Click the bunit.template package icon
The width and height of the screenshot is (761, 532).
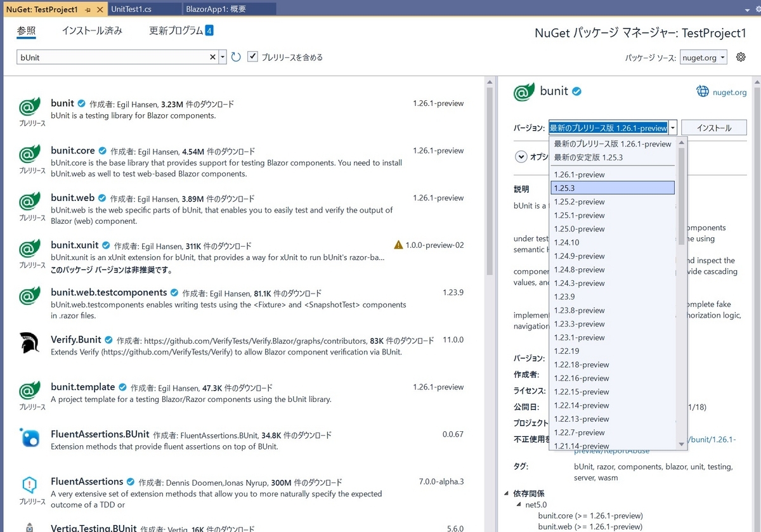(30, 391)
